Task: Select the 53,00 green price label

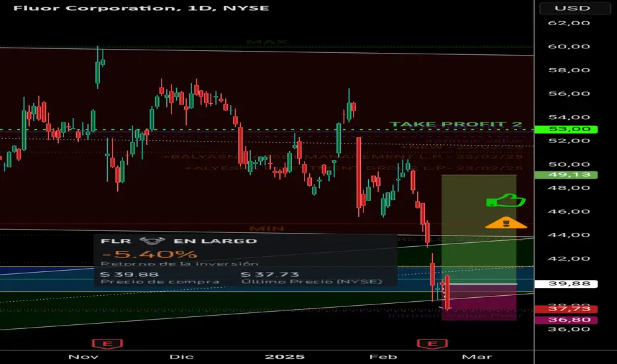Action: pos(566,129)
